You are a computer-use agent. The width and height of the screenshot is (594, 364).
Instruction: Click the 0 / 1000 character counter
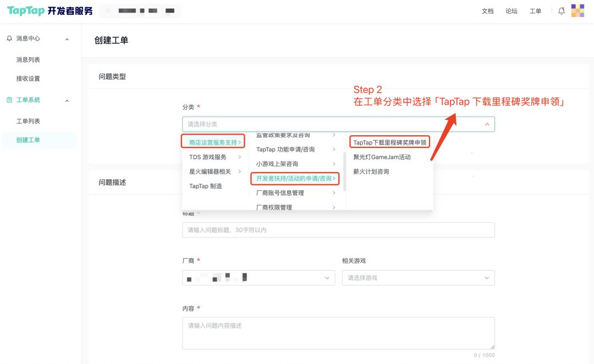pos(484,355)
